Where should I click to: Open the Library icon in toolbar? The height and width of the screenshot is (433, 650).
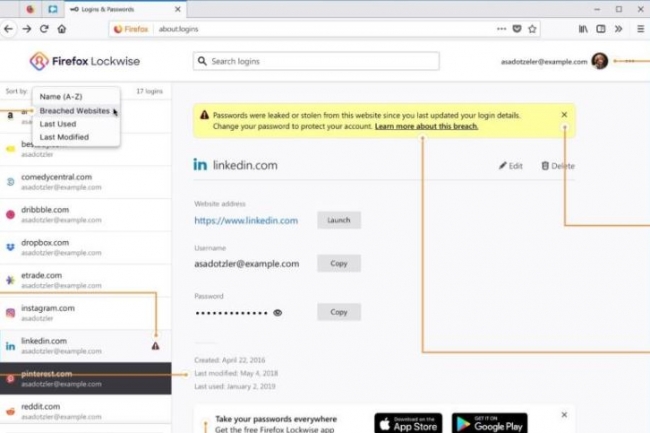[583, 29]
